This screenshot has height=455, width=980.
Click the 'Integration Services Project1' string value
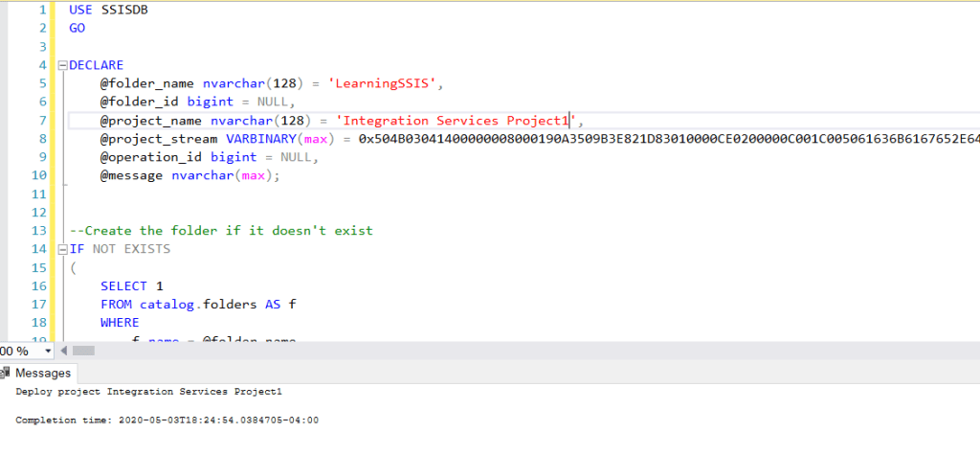pos(455,121)
